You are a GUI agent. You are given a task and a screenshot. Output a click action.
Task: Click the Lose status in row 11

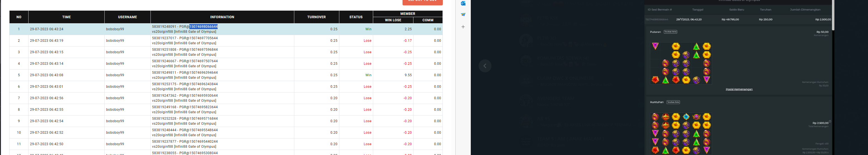coord(368,144)
